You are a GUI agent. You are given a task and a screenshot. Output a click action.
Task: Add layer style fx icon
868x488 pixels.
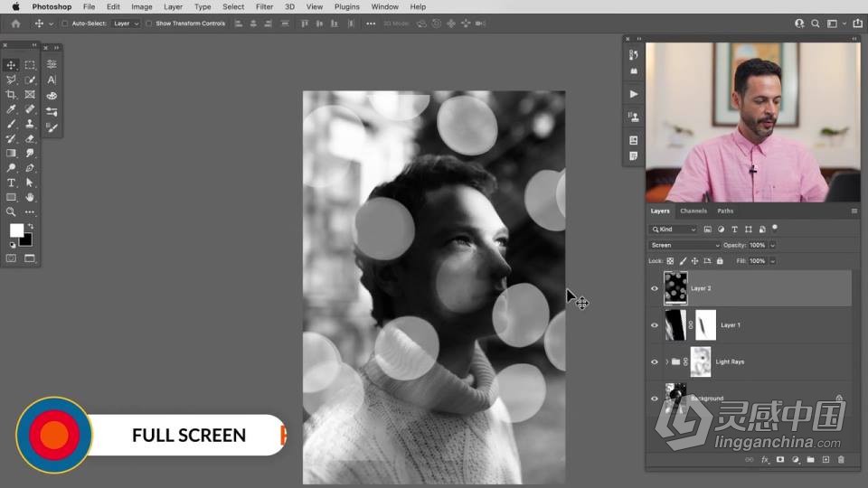(765, 460)
